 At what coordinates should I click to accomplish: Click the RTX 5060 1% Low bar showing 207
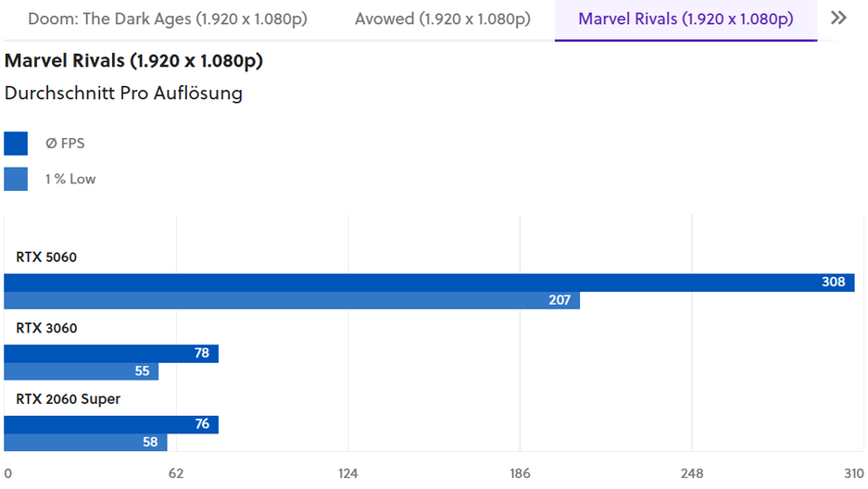pos(292,300)
